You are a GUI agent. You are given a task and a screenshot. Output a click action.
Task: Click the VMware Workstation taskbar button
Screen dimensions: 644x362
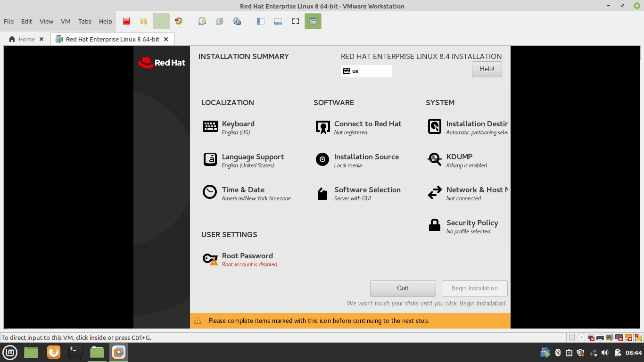tap(119, 352)
